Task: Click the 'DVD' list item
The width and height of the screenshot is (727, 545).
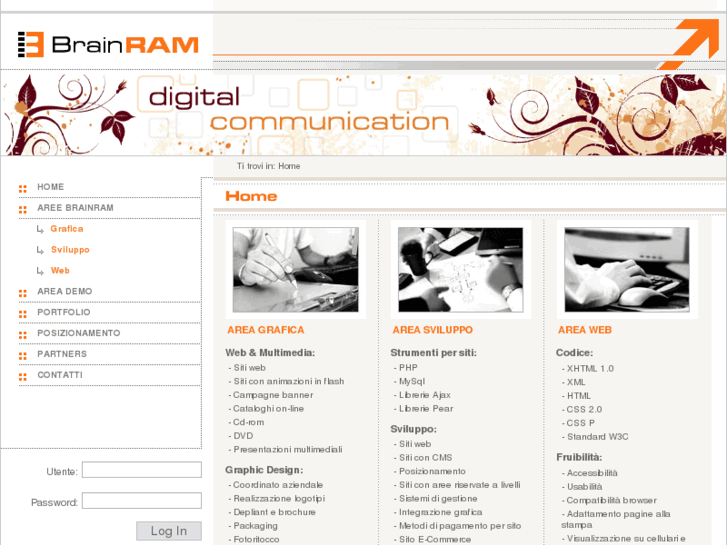Action: (x=241, y=436)
